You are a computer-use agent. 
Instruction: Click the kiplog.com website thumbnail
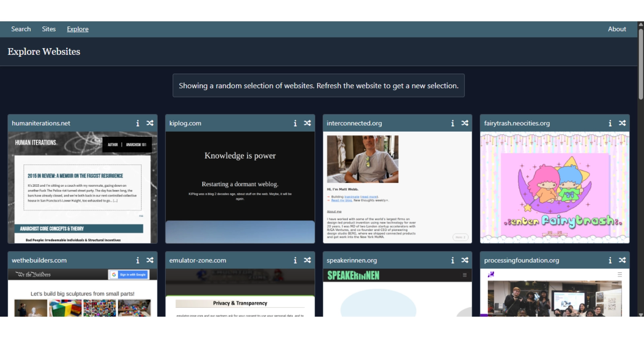(x=240, y=187)
